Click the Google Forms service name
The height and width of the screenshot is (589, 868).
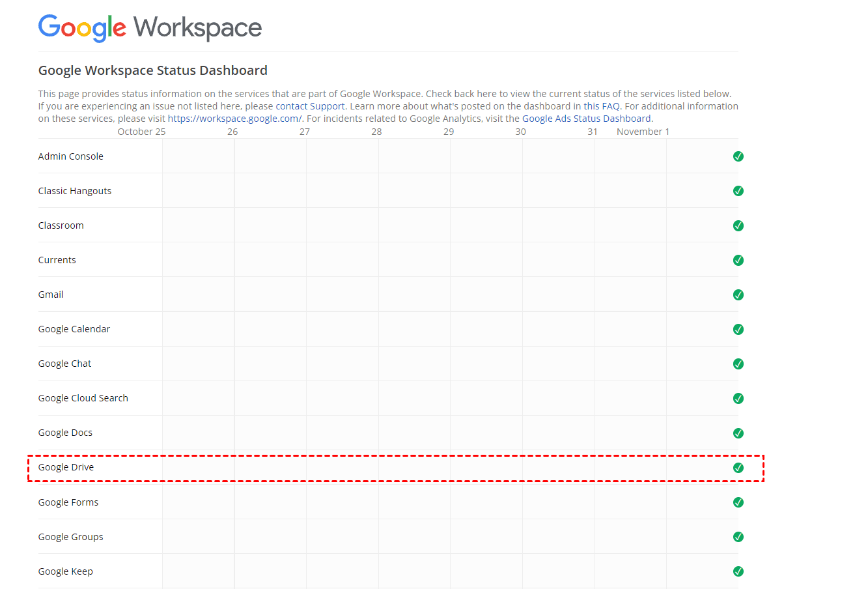68,502
